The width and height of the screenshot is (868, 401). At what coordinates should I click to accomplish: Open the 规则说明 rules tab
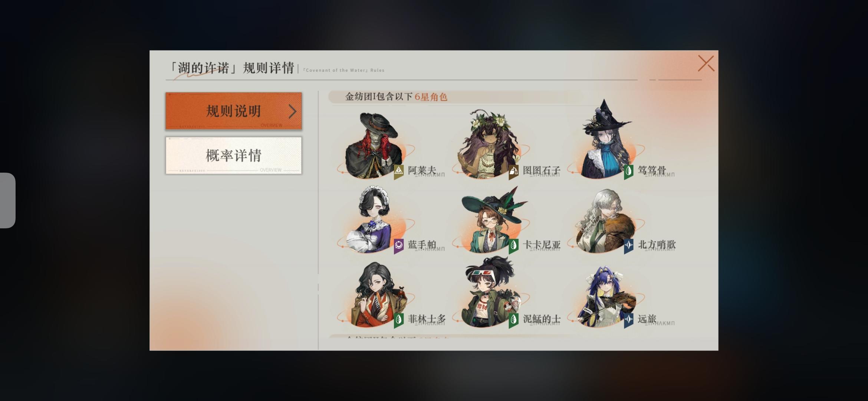pyautogui.click(x=234, y=111)
